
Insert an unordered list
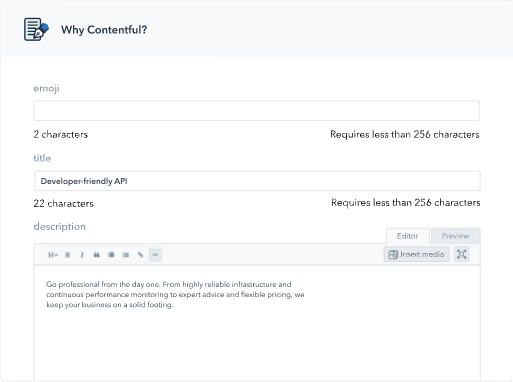(x=111, y=255)
